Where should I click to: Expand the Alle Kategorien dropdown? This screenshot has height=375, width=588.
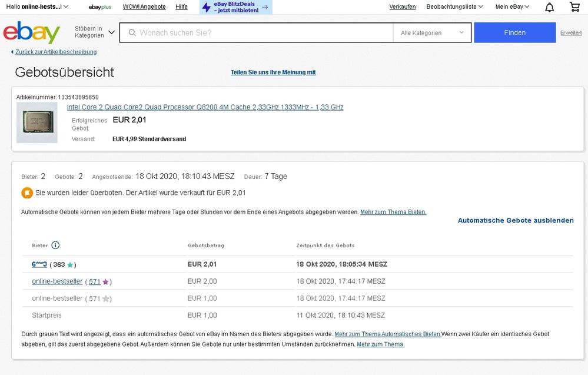coord(432,33)
